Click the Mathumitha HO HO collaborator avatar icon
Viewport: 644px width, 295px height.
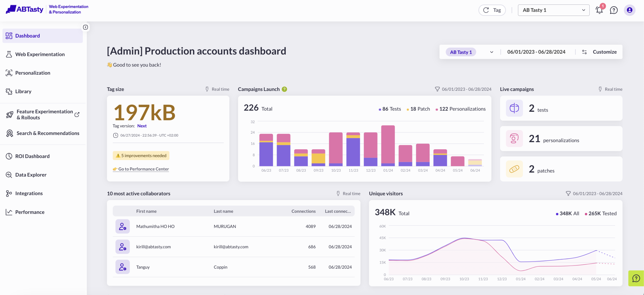tap(123, 226)
